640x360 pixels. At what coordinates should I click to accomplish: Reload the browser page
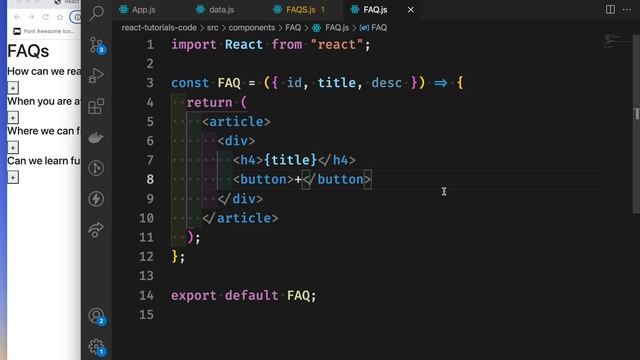coord(45,17)
